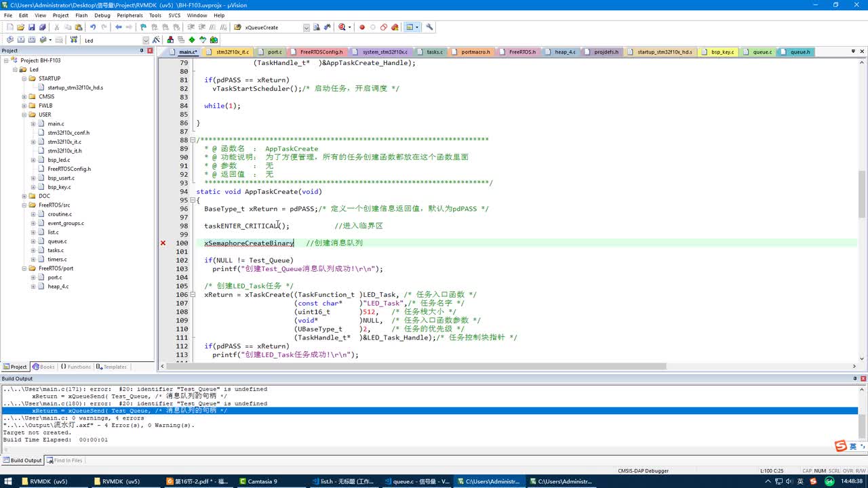Start the debug session icon
This screenshot has height=488, width=868.
(x=342, y=27)
